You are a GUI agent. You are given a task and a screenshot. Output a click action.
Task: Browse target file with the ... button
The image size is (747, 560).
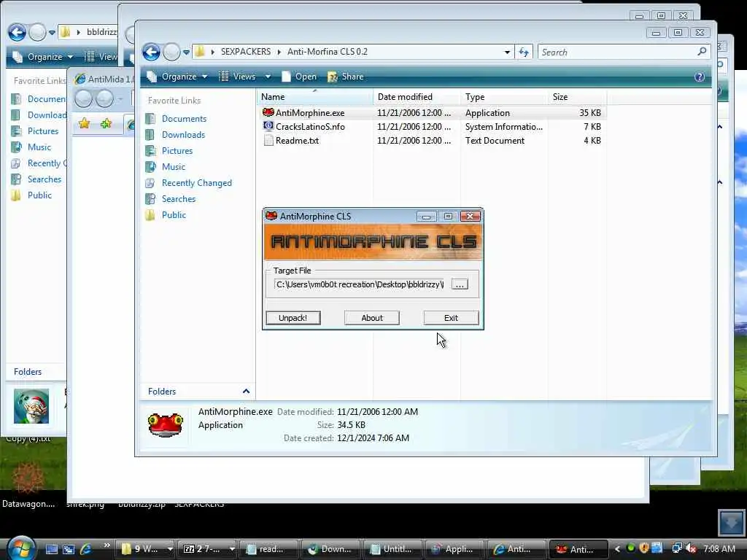(460, 284)
